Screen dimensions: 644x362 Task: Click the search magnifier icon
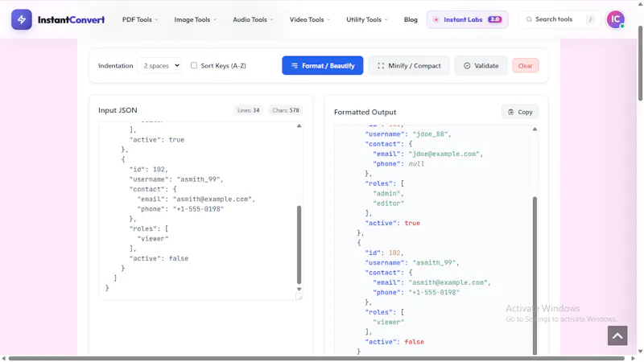(529, 19)
